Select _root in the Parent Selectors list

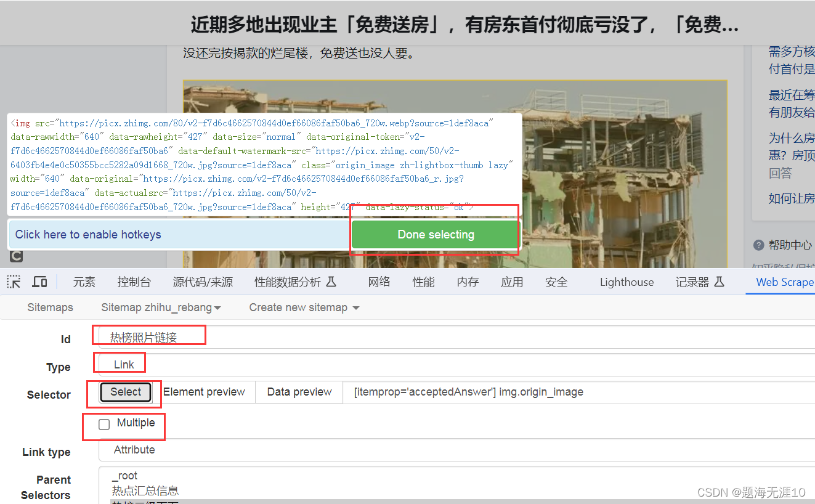click(125, 475)
